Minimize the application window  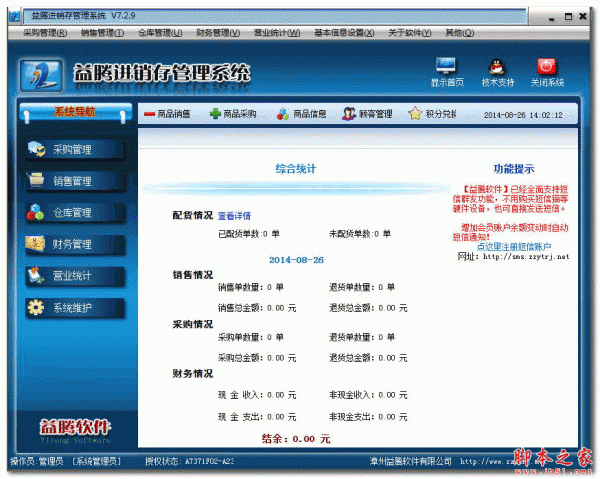(x=551, y=18)
